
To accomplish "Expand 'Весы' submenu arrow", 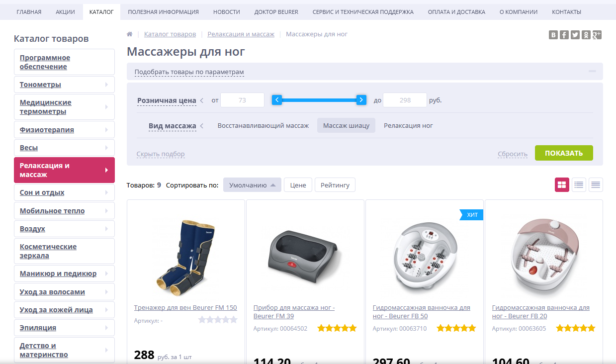I will click(106, 148).
